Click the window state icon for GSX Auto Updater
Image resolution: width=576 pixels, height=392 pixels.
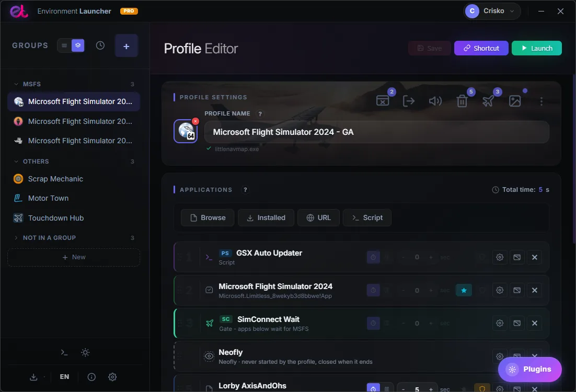(x=517, y=257)
